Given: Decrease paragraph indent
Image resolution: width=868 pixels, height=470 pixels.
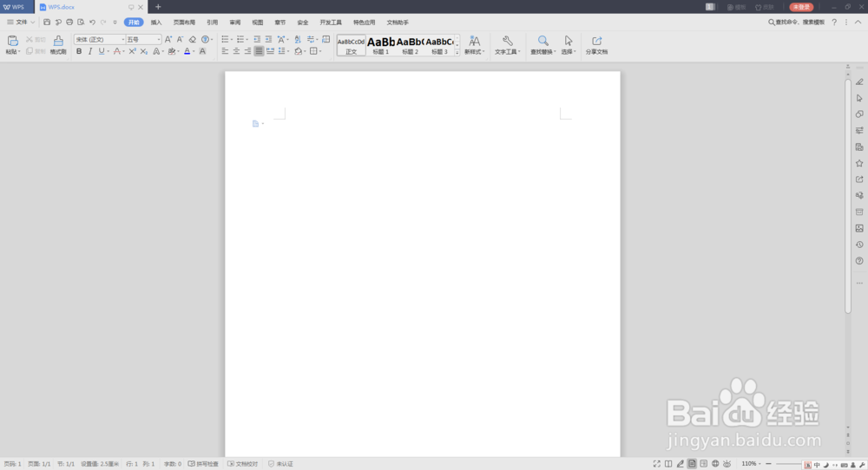Looking at the screenshot, I should point(257,39).
